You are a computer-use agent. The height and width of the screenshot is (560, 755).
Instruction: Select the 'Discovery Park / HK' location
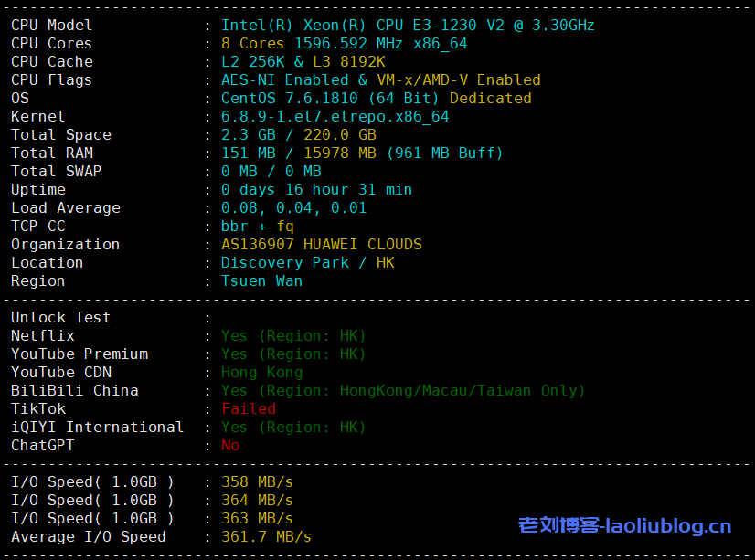[x=307, y=263]
